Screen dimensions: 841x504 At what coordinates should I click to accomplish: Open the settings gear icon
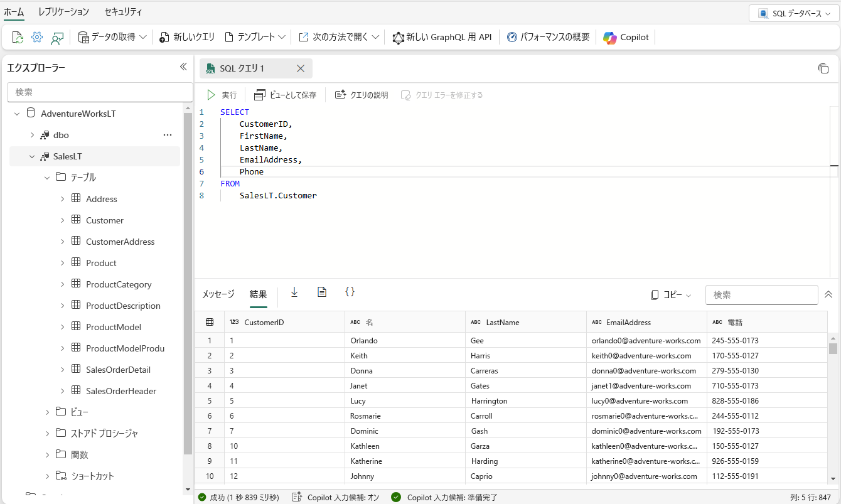click(x=37, y=38)
